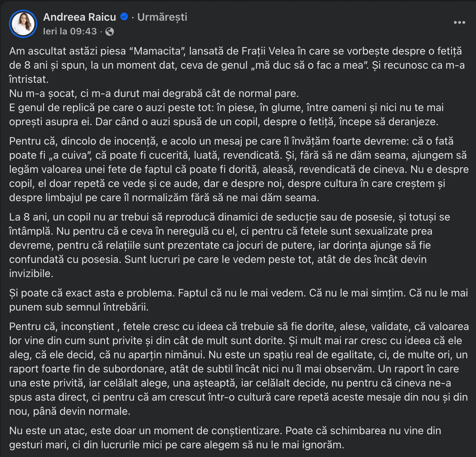Click the blue verified checkmark badge
Image resolution: width=476 pixels, height=457 pixels.
click(124, 17)
